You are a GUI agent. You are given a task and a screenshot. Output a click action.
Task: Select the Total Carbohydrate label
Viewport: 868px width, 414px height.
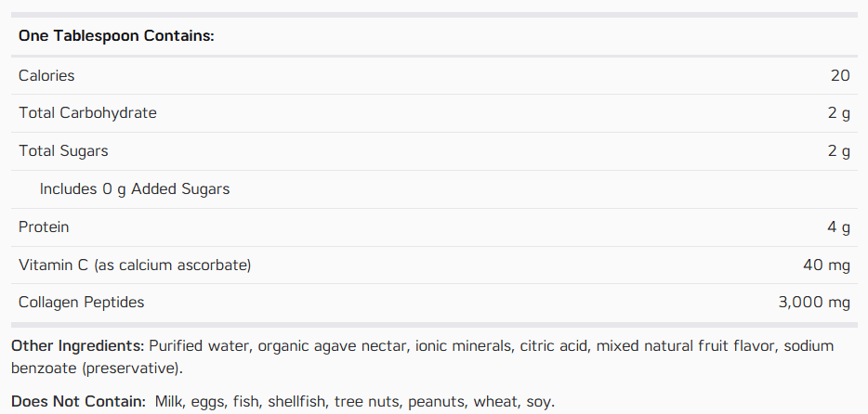(87, 112)
